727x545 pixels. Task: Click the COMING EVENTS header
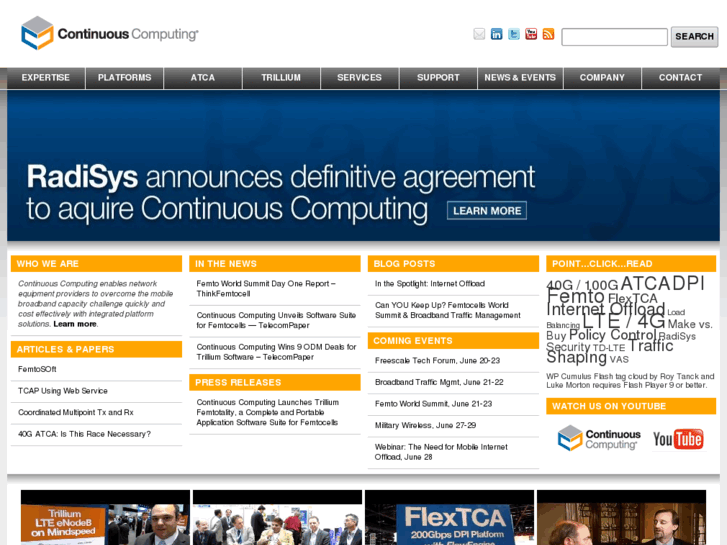(x=453, y=340)
